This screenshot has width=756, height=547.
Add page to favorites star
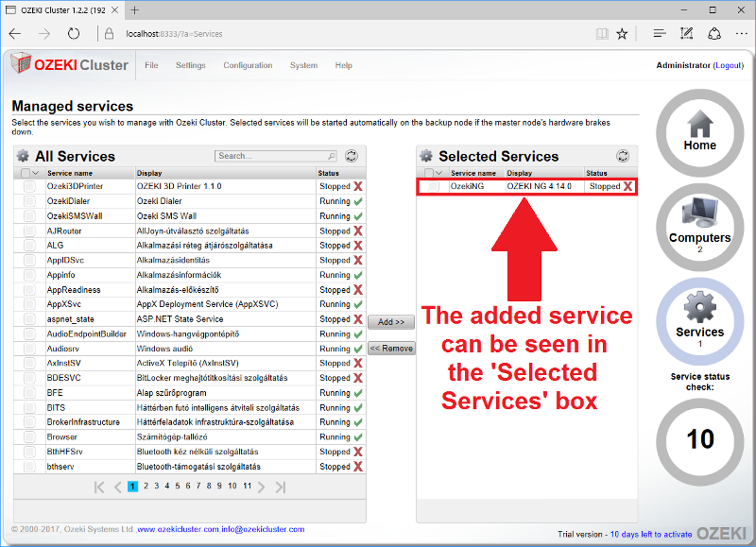[x=622, y=34]
